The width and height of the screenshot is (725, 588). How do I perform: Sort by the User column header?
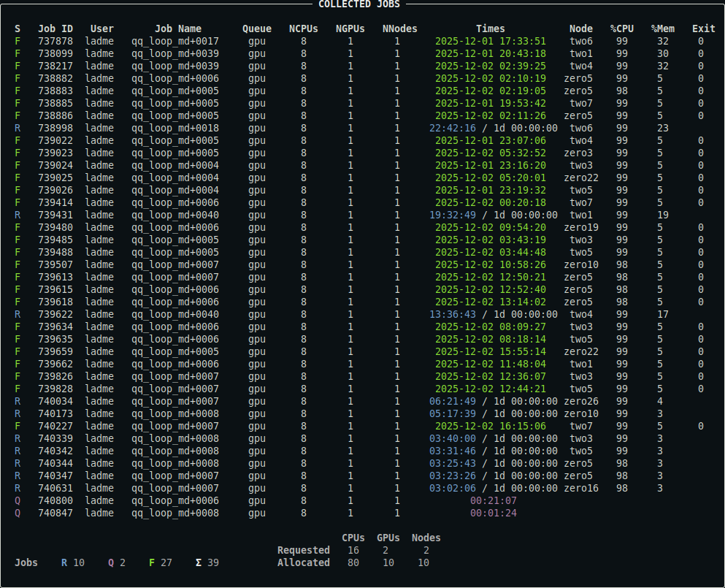101,28
